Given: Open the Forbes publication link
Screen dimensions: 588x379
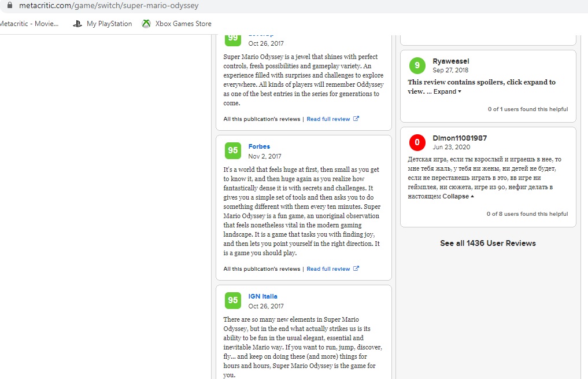Looking at the screenshot, I should (x=259, y=146).
